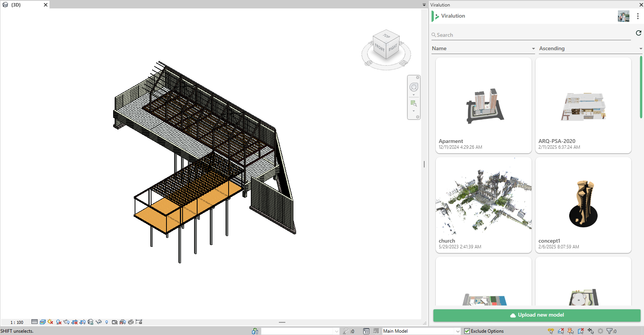Toggle Reveal Hidden Elements lightbulb
644x335 pixels.
[107, 322]
